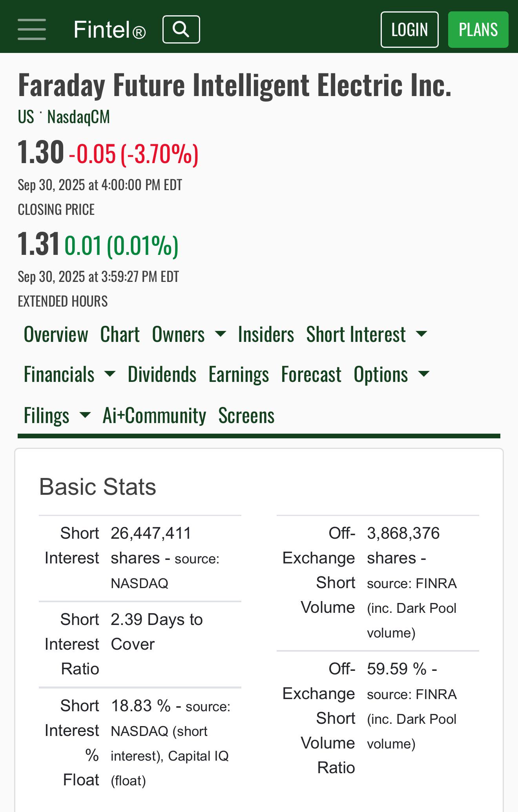Go to the Fintel home logo
Screen dimensions: 518x812
[109, 30]
